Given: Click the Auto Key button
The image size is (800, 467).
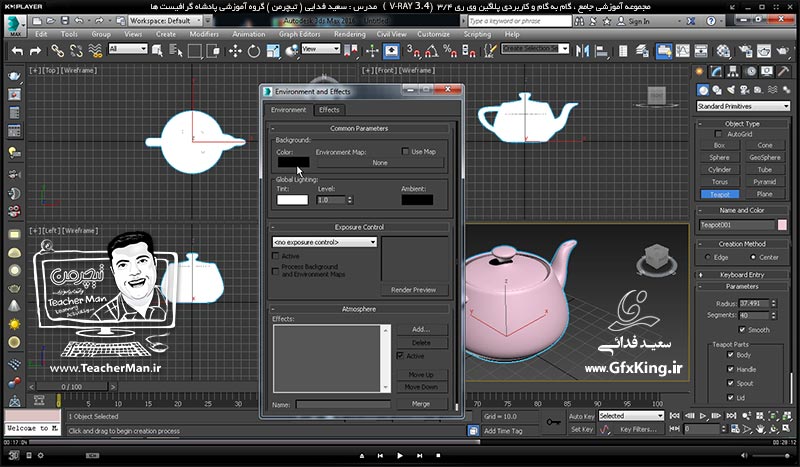Looking at the screenshot, I should tap(581, 416).
